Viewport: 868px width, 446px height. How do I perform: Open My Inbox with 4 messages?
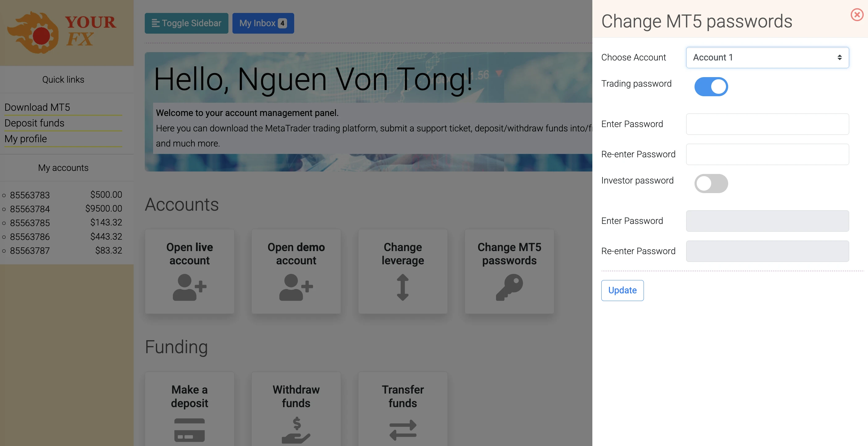(x=263, y=23)
